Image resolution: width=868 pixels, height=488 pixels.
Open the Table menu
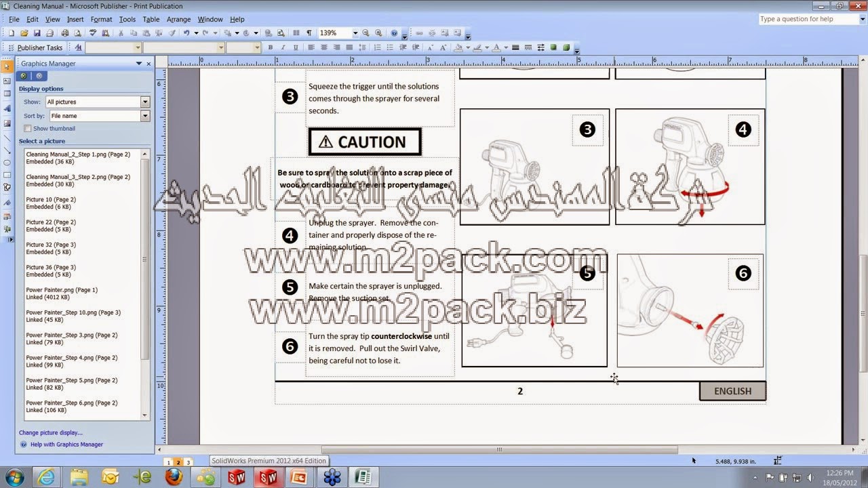pos(151,19)
